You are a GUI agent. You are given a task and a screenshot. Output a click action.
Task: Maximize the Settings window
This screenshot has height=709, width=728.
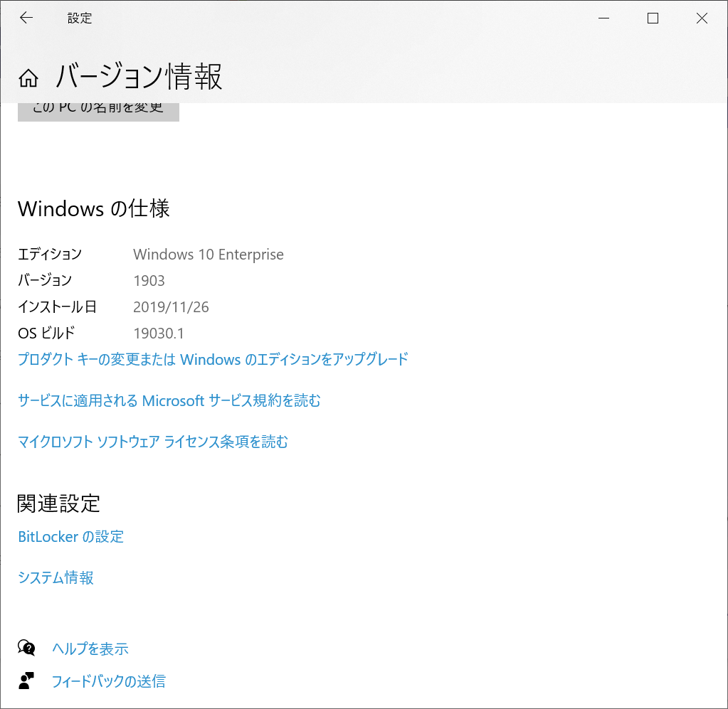point(653,18)
